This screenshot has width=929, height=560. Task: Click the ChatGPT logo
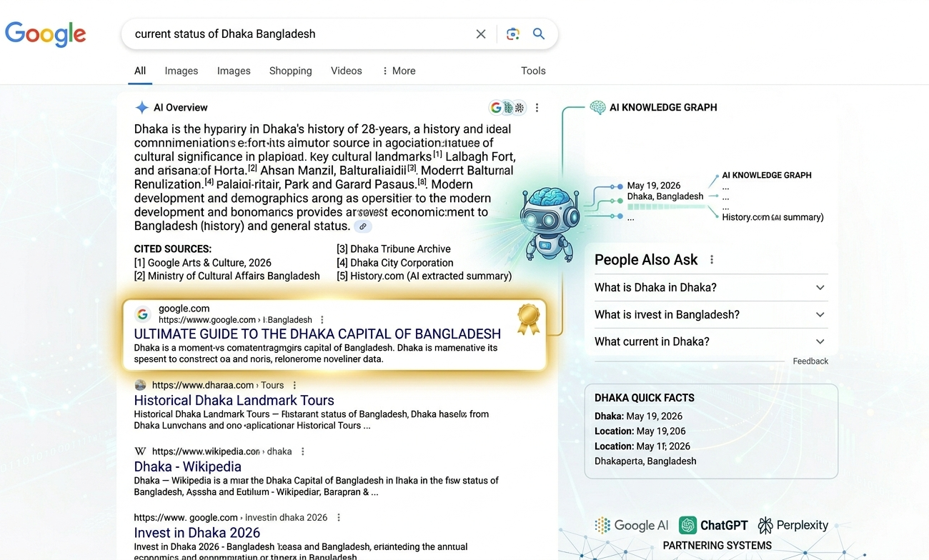713,526
